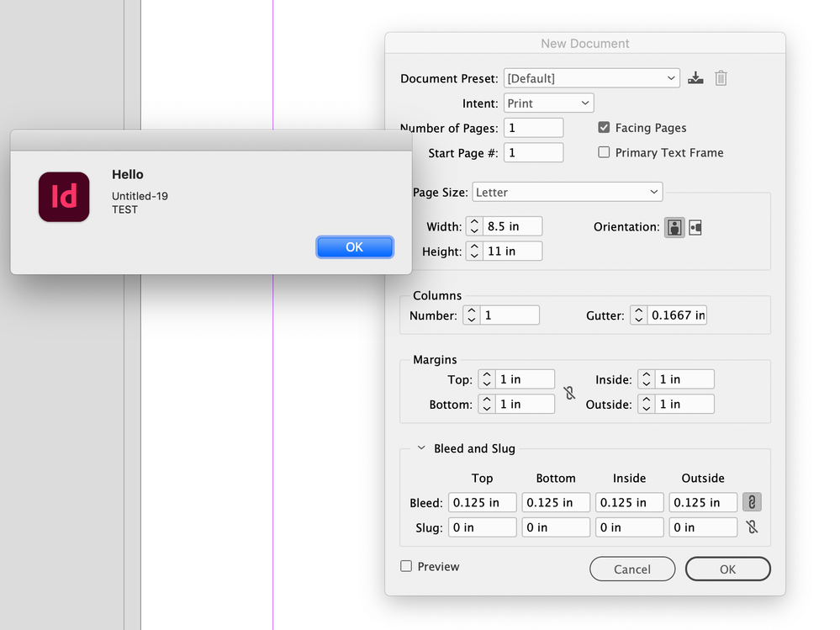Image resolution: width=840 pixels, height=630 pixels.
Task: Click the InDesign app icon in alert
Action: (64, 197)
